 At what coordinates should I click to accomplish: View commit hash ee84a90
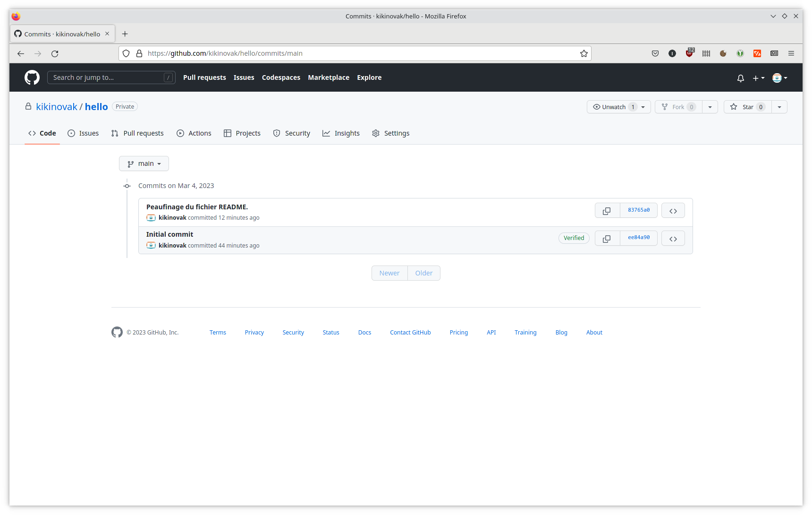click(x=639, y=238)
